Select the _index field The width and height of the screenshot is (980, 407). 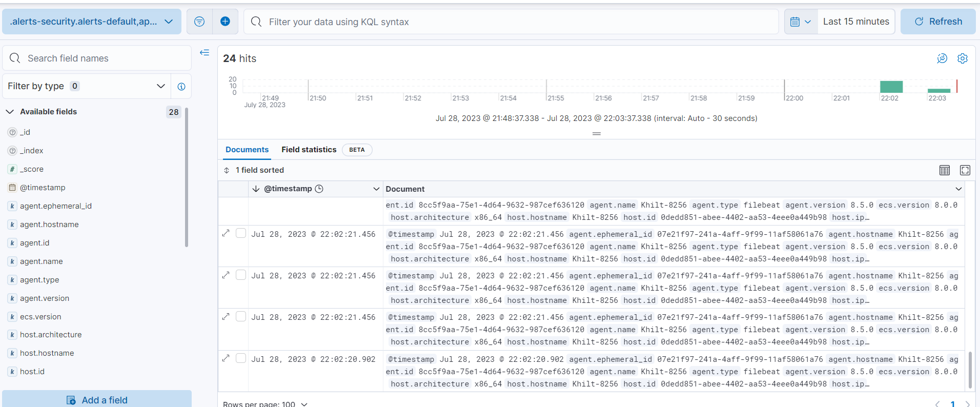(x=32, y=151)
